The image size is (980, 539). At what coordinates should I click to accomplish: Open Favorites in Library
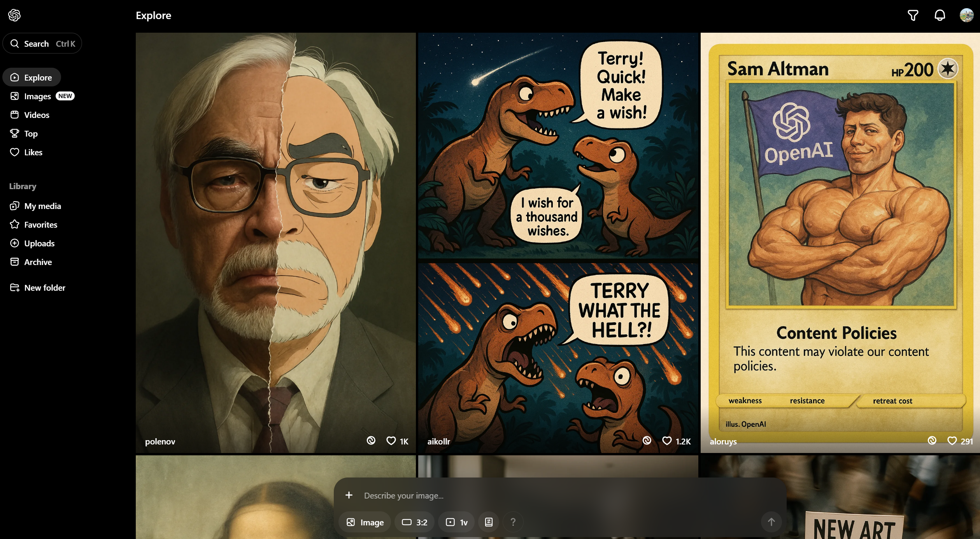pos(33,225)
